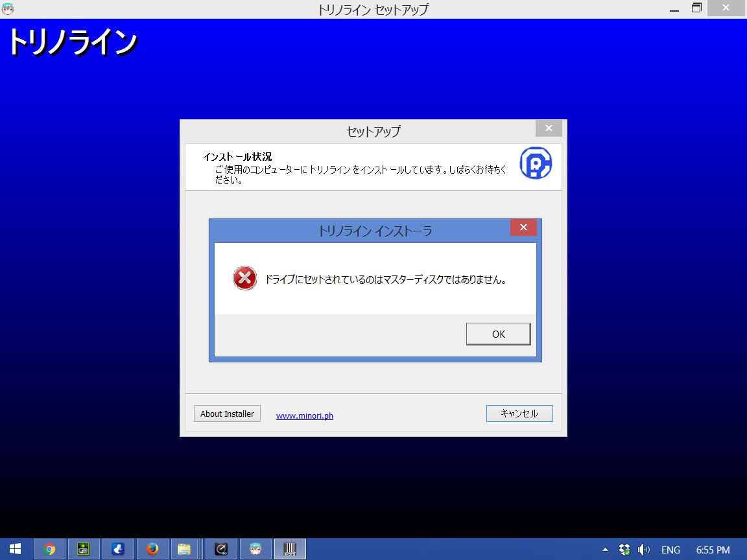Open the About Installer button
Viewport: 747px width, 560px height.
[x=227, y=414]
